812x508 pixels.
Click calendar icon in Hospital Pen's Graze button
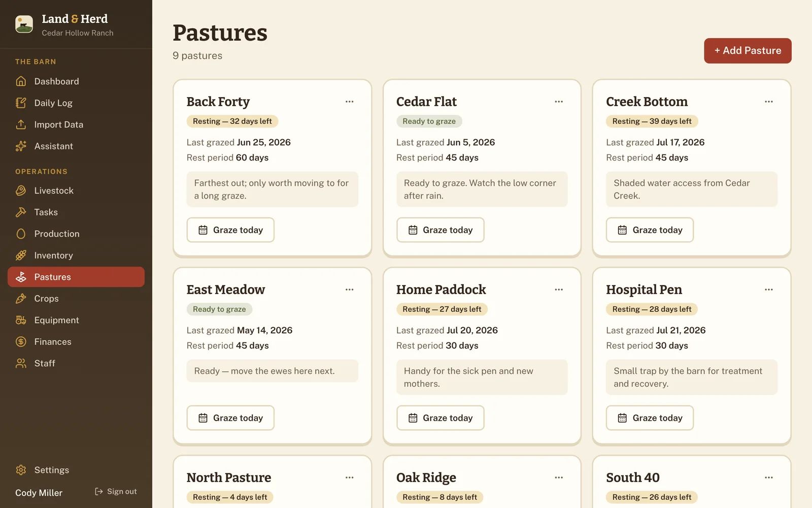[622, 418]
